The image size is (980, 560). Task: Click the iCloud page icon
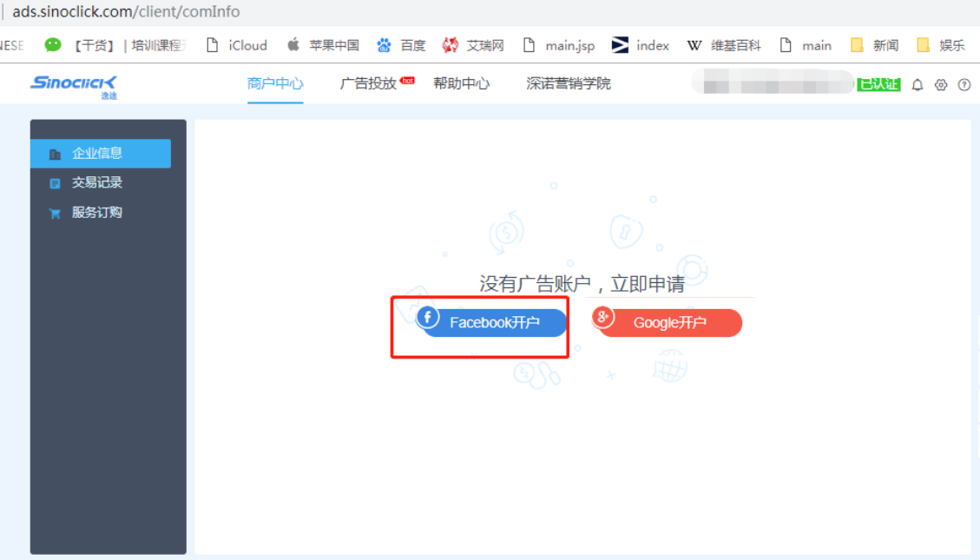(x=213, y=45)
